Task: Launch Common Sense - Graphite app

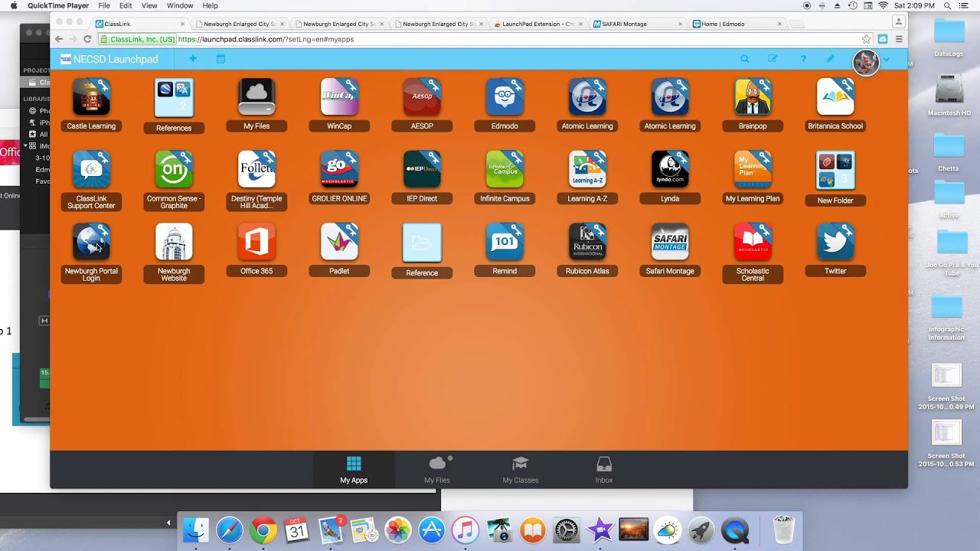Action: click(174, 169)
